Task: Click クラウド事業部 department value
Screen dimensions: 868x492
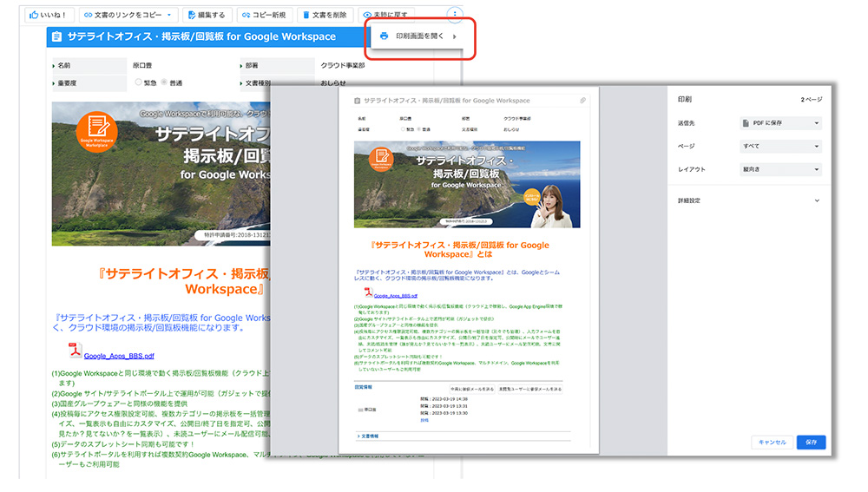Action: point(343,65)
